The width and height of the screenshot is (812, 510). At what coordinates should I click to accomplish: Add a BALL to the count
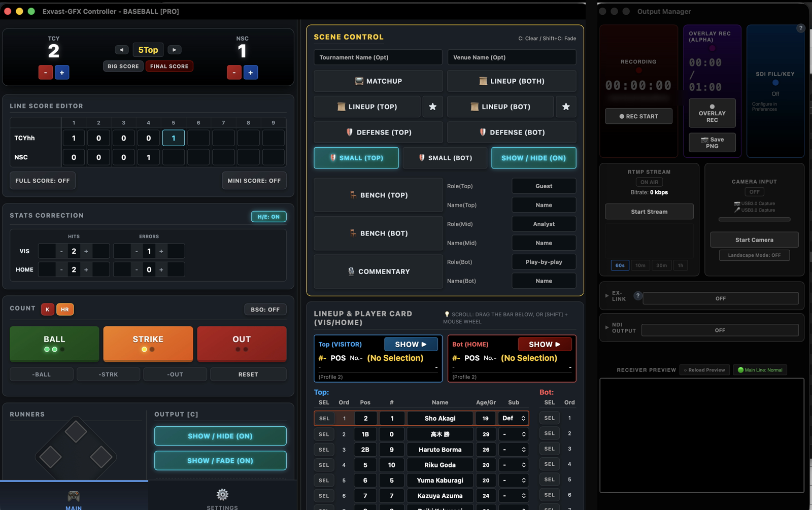[54, 344]
